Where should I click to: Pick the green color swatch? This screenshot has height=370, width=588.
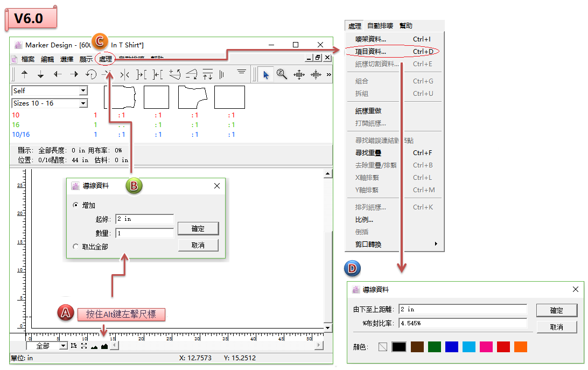click(x=434, y=347)
